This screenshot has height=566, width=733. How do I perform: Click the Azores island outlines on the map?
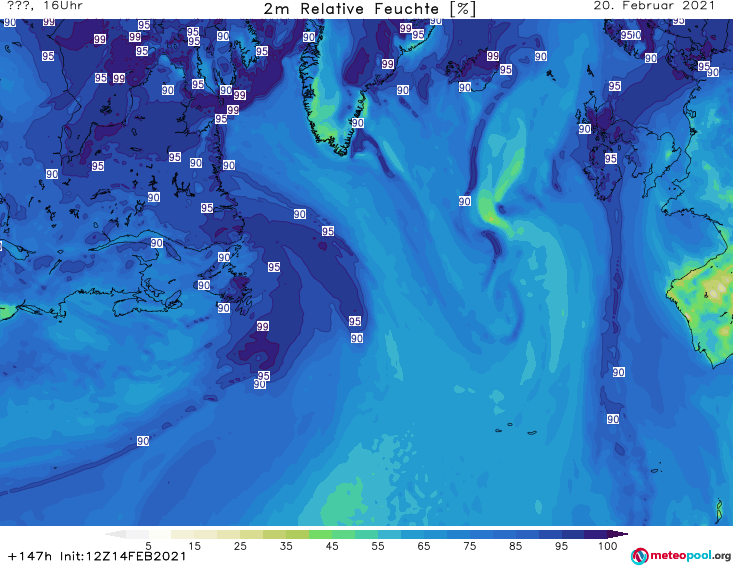pos(517,429)
